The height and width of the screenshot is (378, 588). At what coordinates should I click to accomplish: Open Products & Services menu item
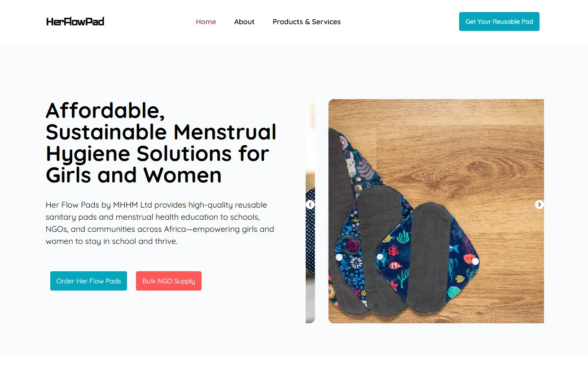[x=307, y=22]
